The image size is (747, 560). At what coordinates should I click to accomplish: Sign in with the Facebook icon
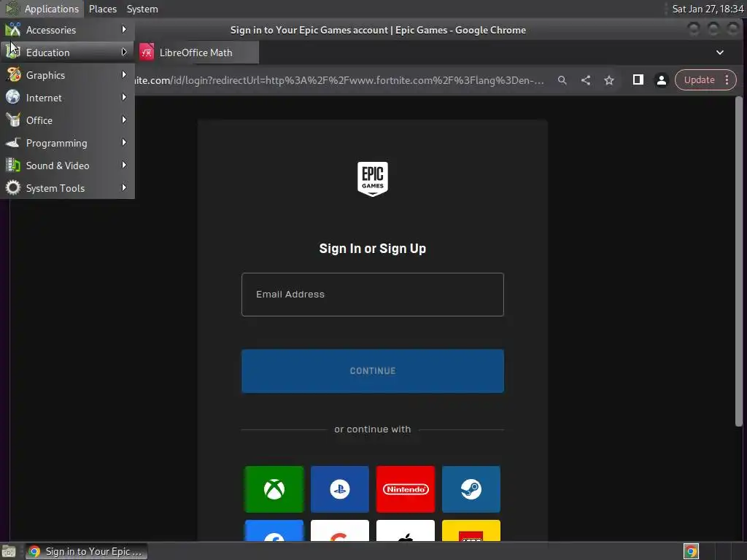(x=274, y=531)
